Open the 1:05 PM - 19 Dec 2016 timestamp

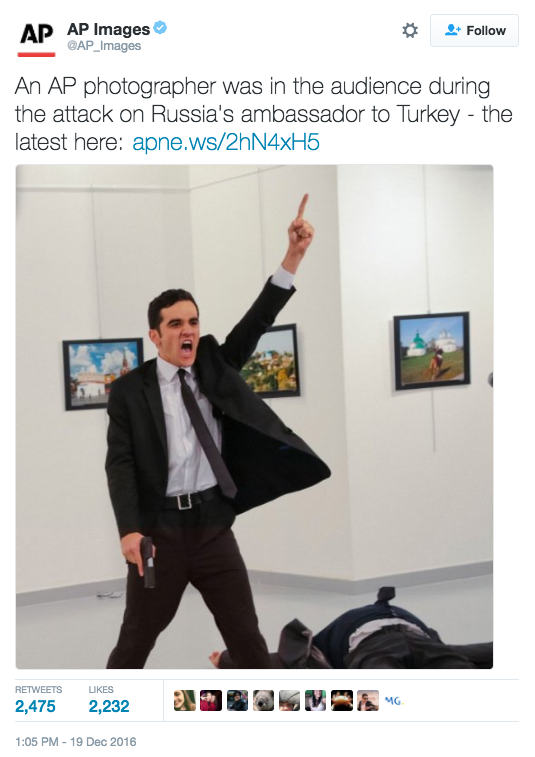tap(76, 742)
